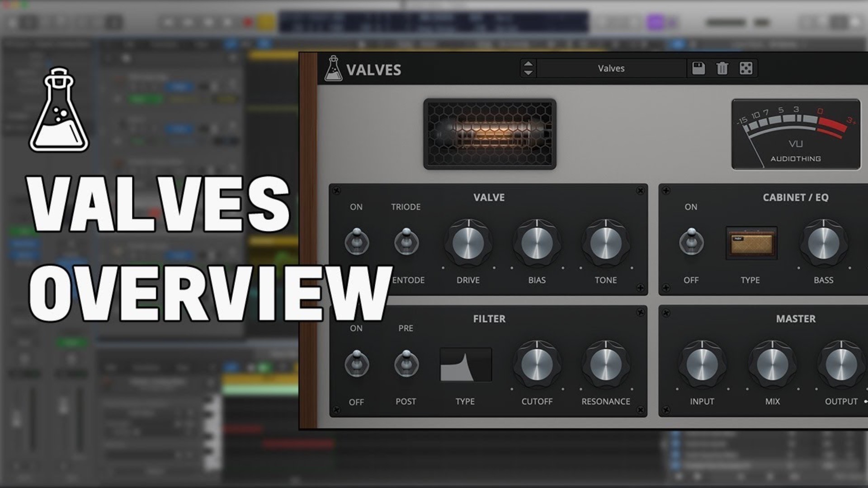This screenshot has width=868, height=488.
Task: Randomize settings using the dice icon
Action: coord(747,68)
